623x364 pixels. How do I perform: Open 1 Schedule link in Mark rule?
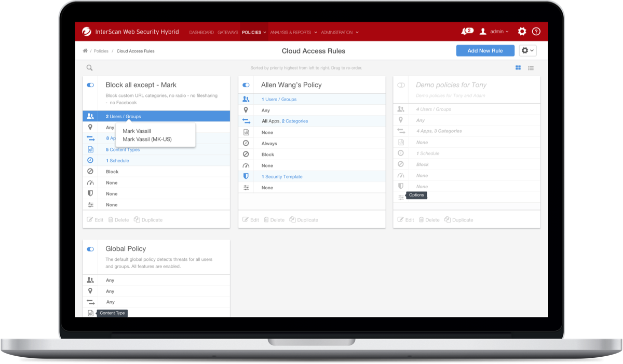[117, 161]
